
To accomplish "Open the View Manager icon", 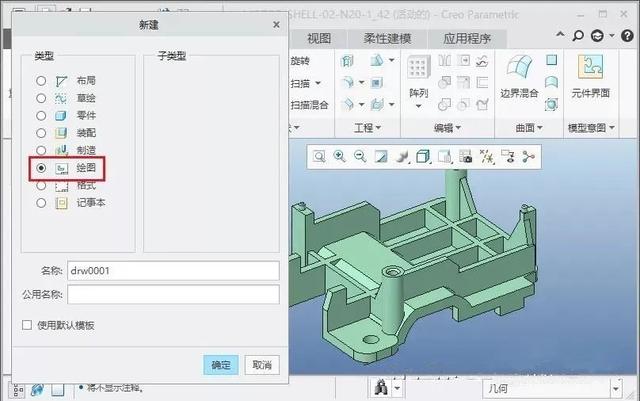I will tap(465, 156).
